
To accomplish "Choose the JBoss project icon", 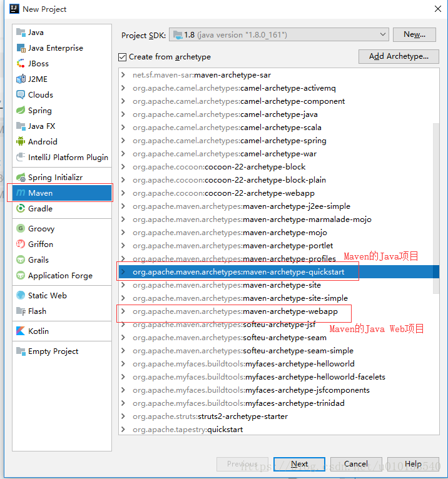I will 21,64.
